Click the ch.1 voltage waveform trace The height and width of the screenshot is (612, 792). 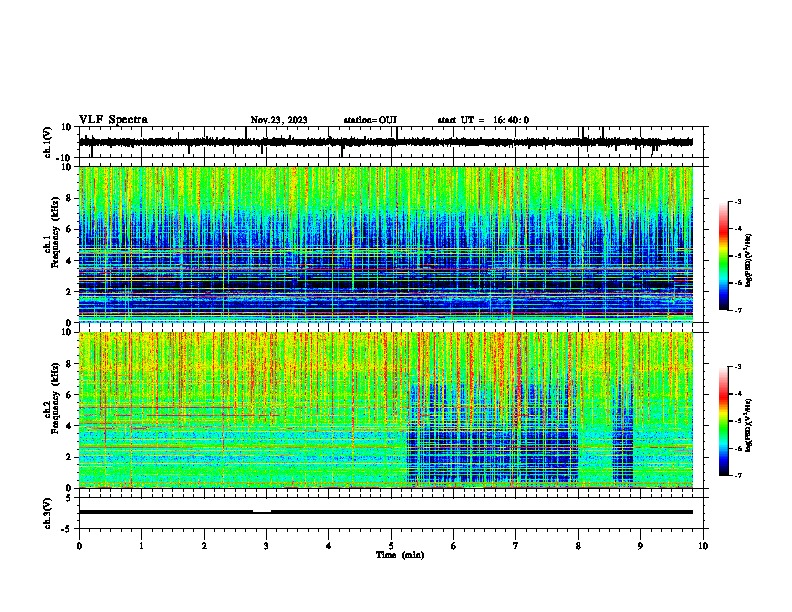[x=385, y=142]
